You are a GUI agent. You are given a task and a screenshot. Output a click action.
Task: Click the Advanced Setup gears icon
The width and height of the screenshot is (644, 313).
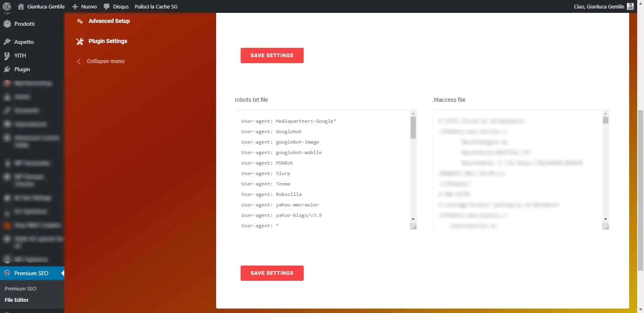coord(80,21)
